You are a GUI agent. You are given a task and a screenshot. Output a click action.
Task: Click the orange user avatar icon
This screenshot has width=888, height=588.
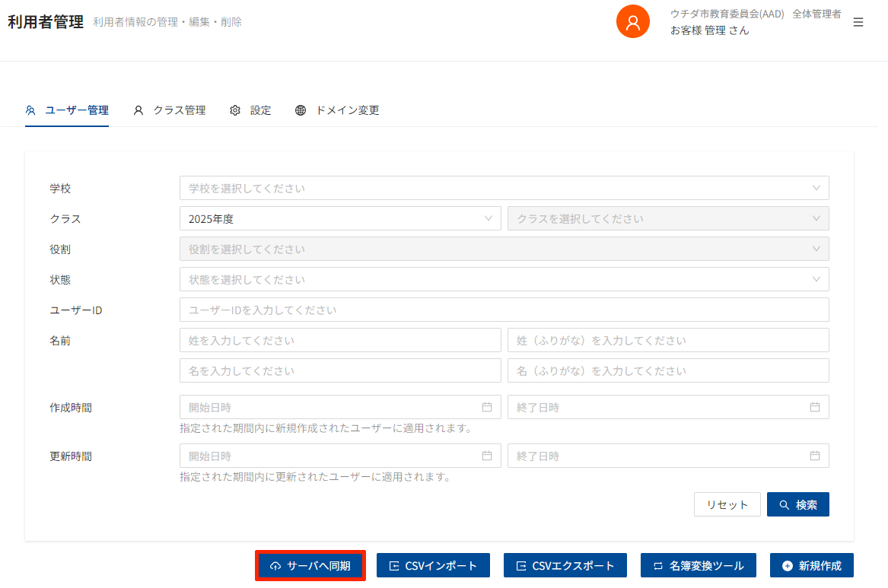[x=632, y=21]
